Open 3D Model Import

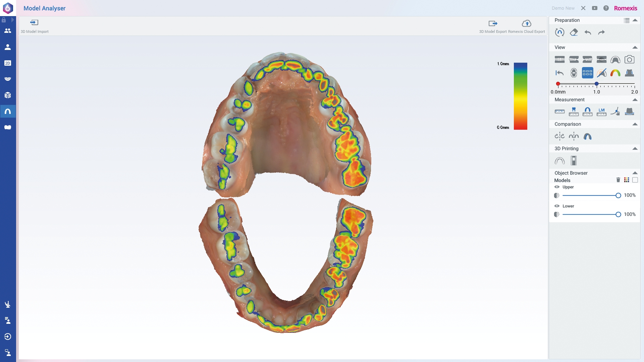coord(34,23)
